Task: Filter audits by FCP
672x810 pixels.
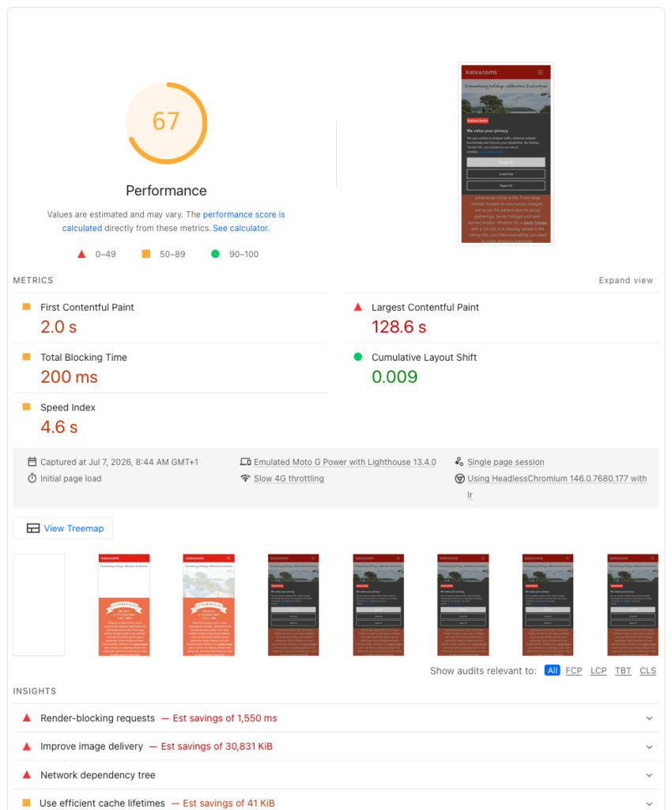Action: 573,670
